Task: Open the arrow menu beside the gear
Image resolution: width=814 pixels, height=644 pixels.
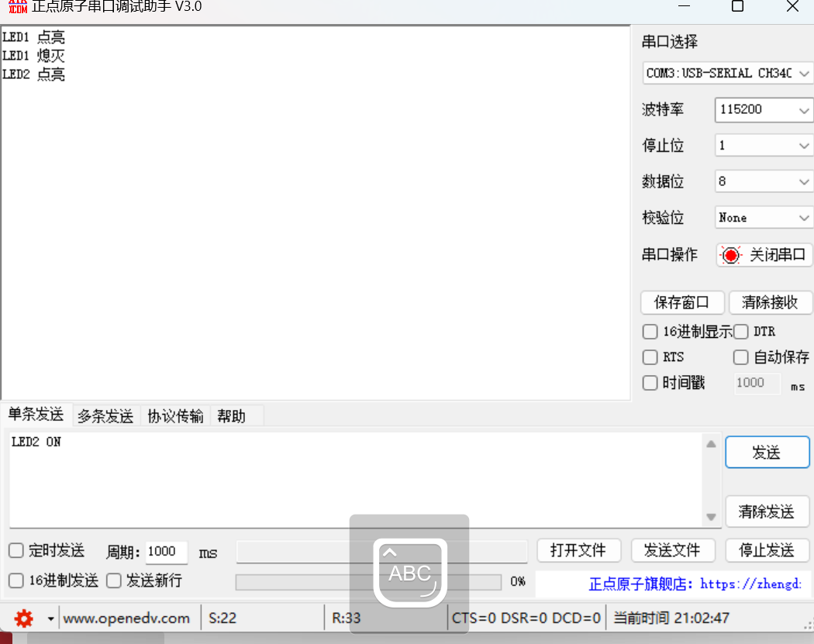Action: (51, 618)
